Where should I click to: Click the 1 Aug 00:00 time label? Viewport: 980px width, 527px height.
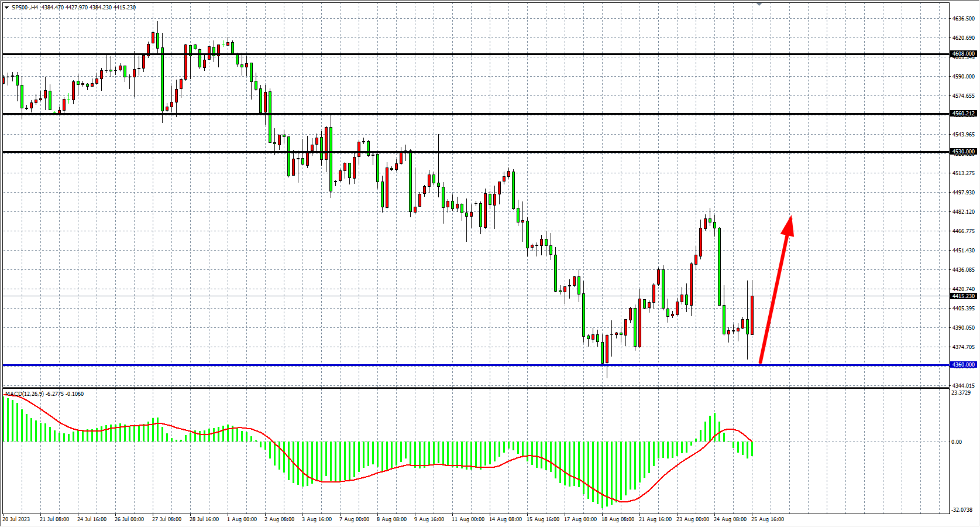coord(241,519)
